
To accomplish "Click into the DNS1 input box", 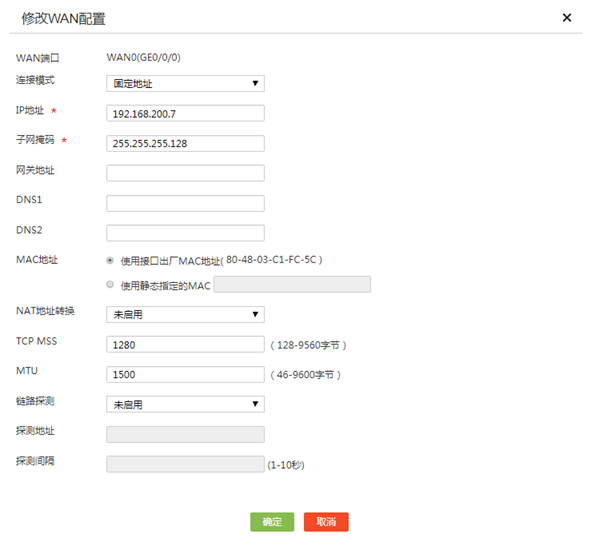I will [x=185, y=203].
